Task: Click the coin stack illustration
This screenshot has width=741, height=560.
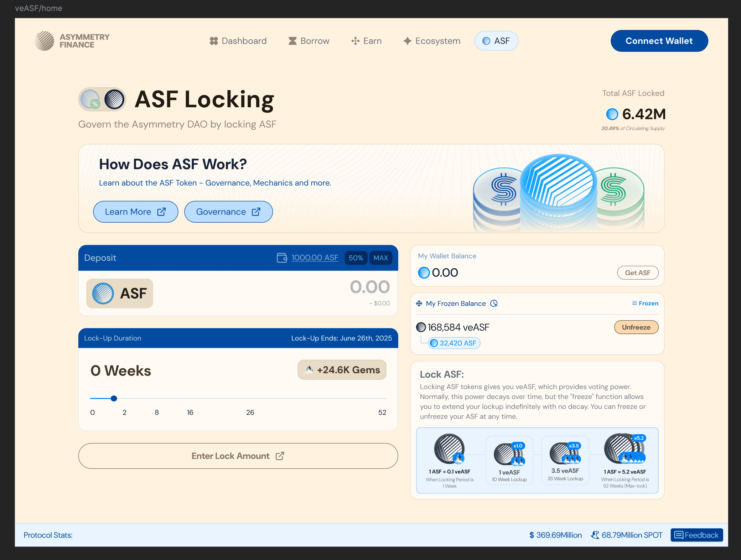Action: (559, 192)
